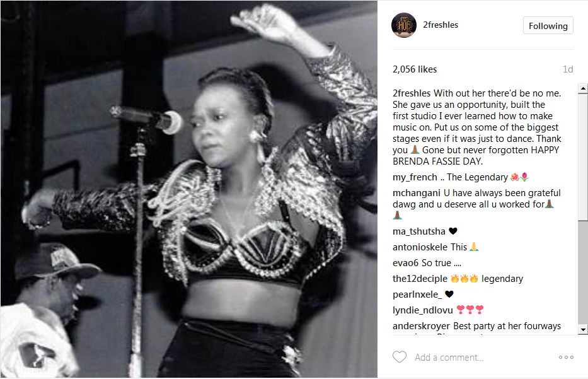Open the 2freshles username at the top
Viewport: 588px width, 379px height.
[441, 25]
